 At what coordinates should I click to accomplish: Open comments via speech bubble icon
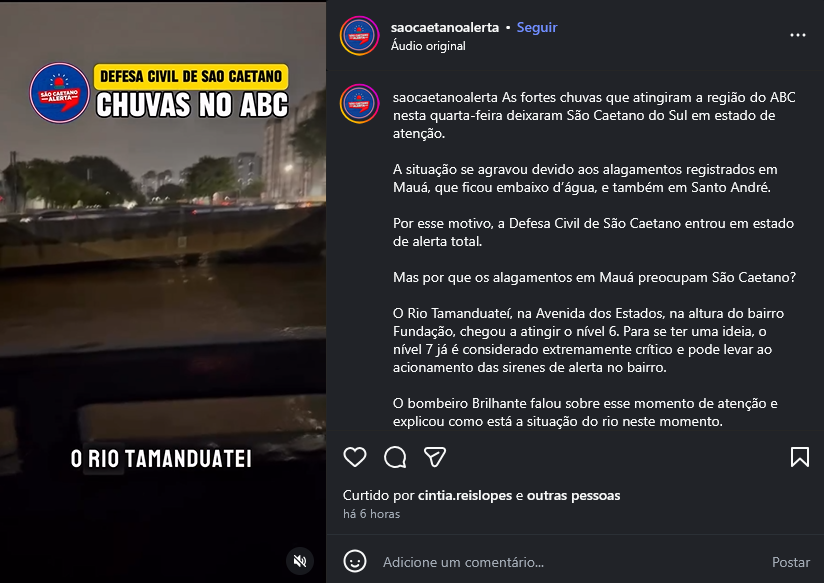(x=395, y=457)
